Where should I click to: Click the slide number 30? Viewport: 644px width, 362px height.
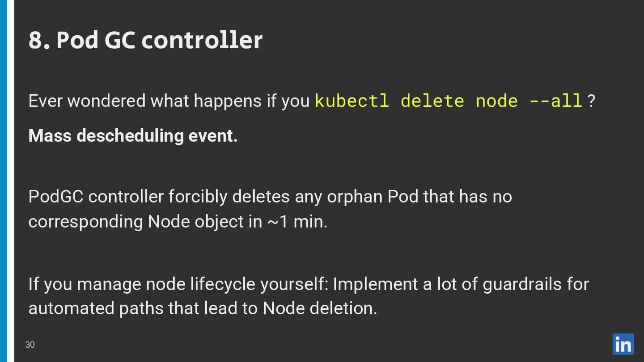pyautogui.click(x=30, y=345)
